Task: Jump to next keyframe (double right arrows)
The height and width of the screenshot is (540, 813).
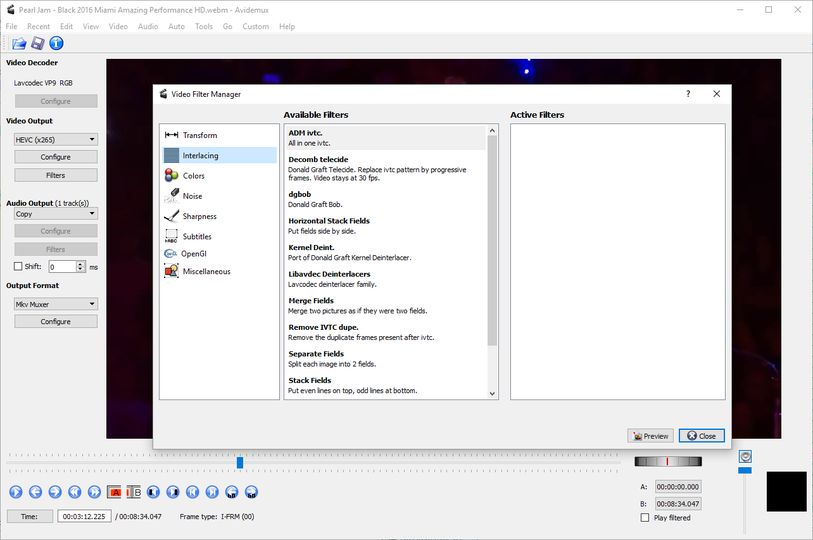Action: click(94, 492)
